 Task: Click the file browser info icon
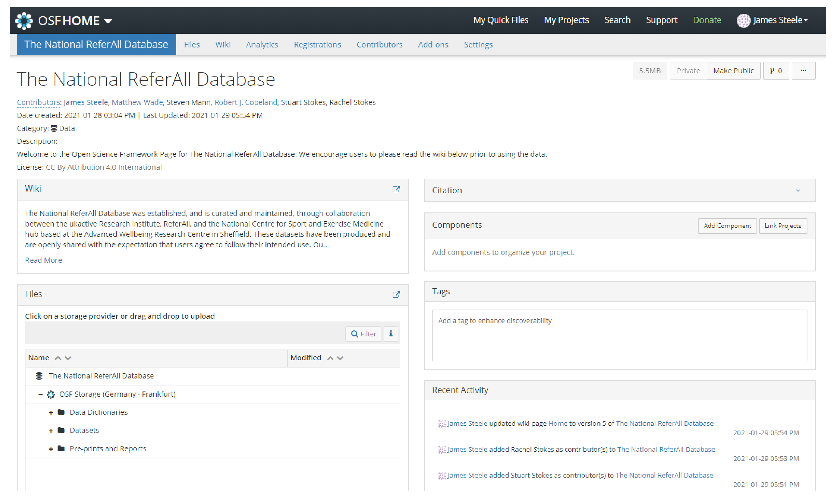(391, 334)
